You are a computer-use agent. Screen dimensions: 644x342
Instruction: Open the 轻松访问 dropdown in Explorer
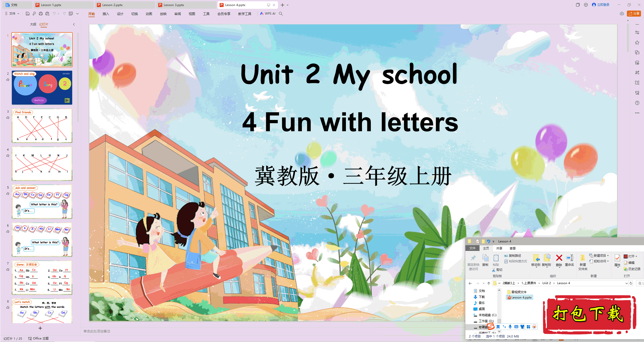coord(599,261)
